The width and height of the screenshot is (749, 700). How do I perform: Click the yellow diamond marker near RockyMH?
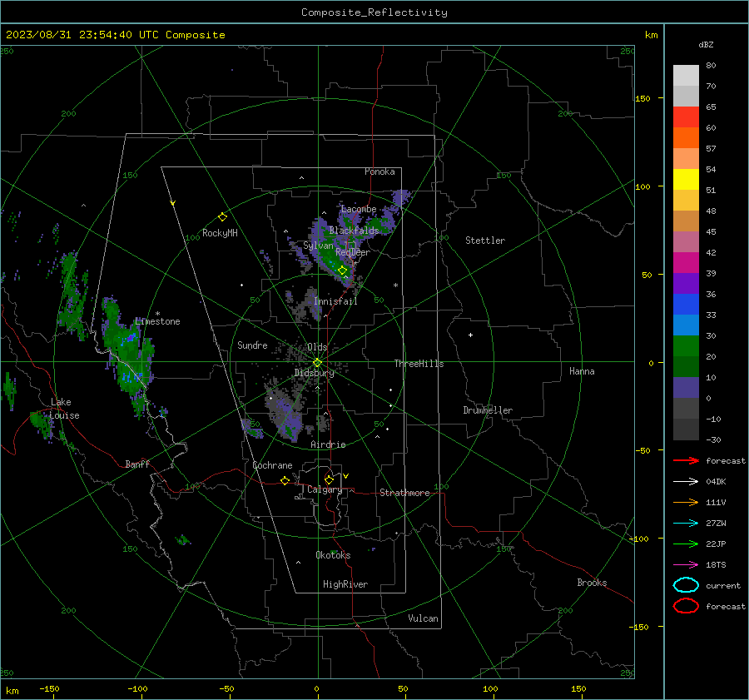[222, 217]
